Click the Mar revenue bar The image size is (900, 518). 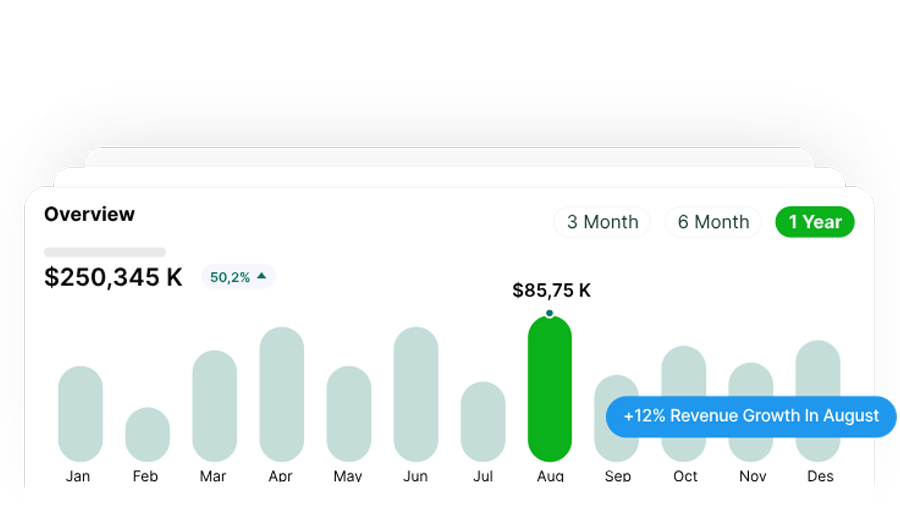pyautogui.click(x=214, y=406)
